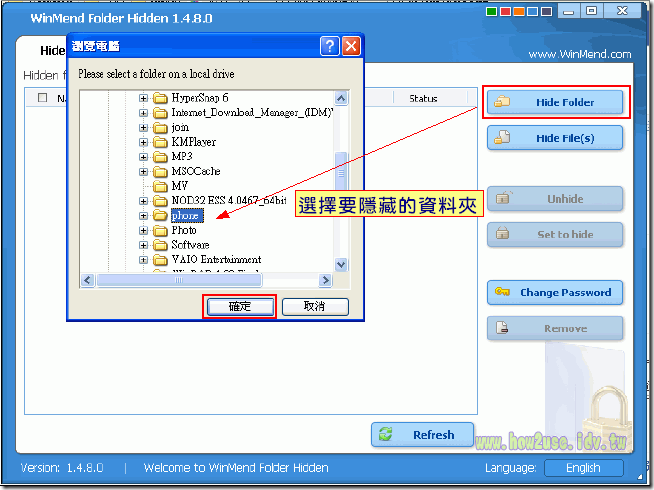Image resolution: width=654 pixels, height=490 pixels.
Task: Click the red theme color swatch
Action: [x=505, y=11]
